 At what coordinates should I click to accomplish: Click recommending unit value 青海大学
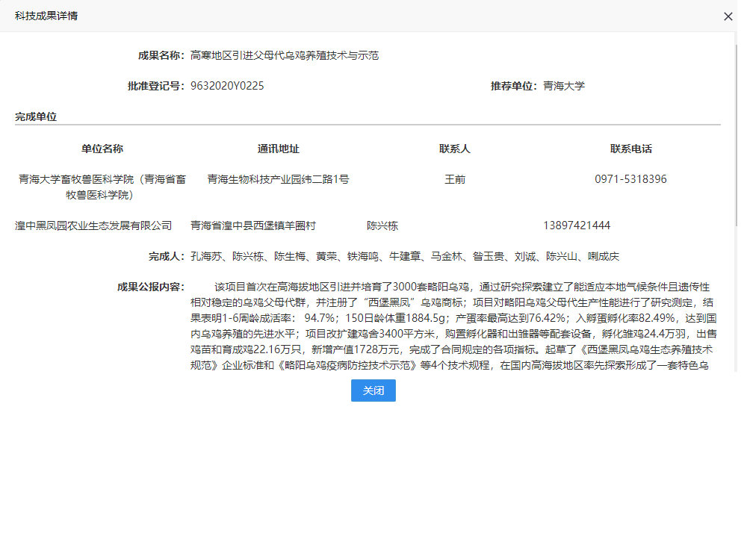click(x=563, y=86)
